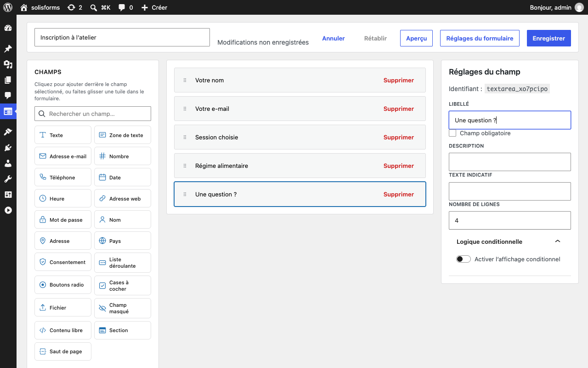588x368 pixels.
Task: Open the Users icon in sidebar
Action: (8, 163)
